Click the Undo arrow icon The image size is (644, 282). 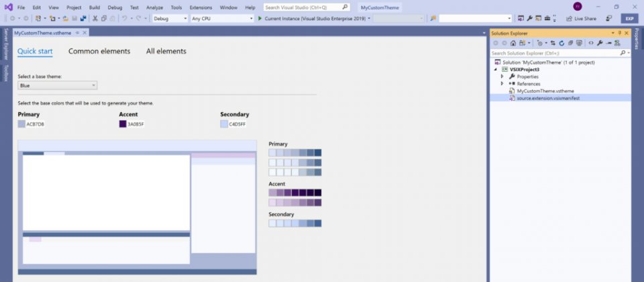coord(124,19)
